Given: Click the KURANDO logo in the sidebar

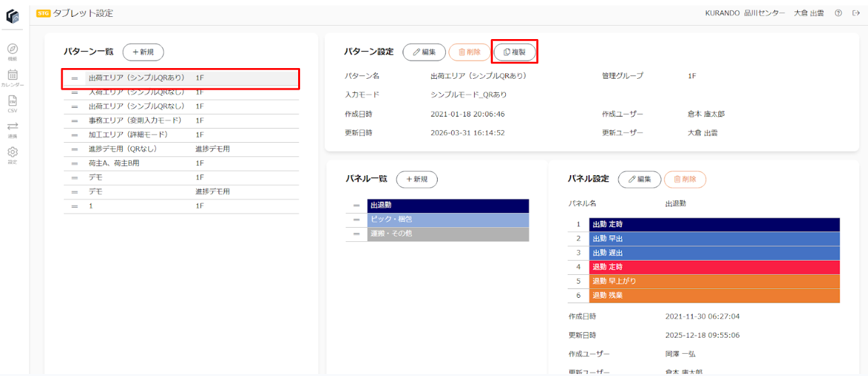Looking at the screenshot, I should click(x=13, y=15).
